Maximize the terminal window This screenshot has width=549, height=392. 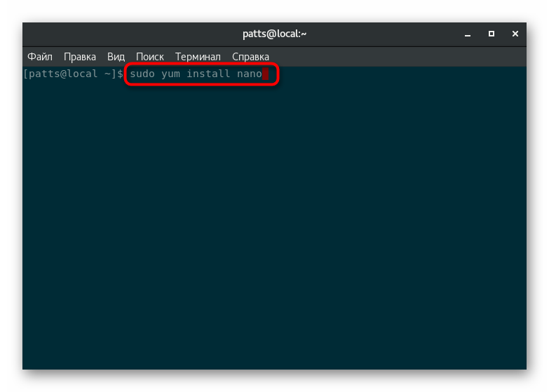tap(492, 34)
